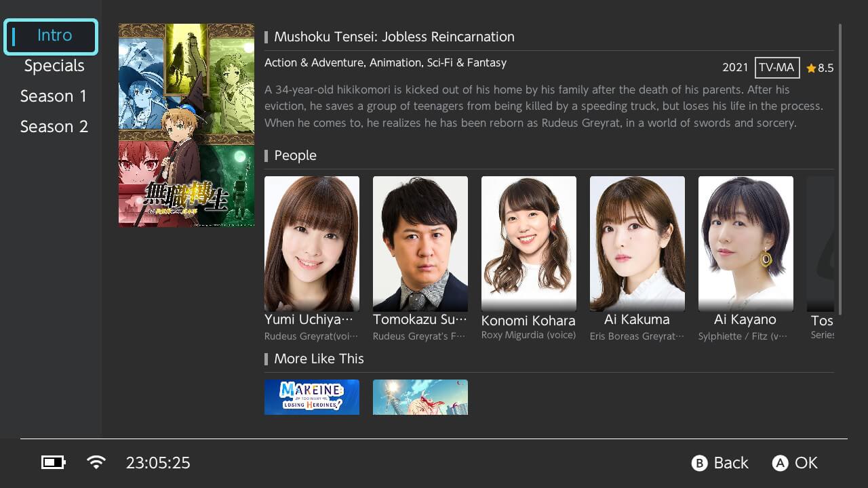This screenshot has width=868, height=488.
Task: Select Yumi Uchiyama's cast photo
Action: click(312, 244)
